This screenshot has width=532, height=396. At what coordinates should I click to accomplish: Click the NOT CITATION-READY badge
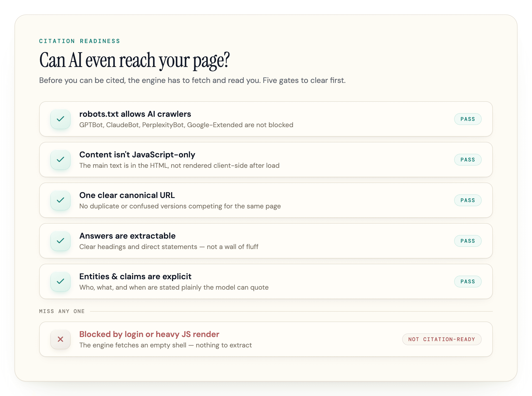pos(442,339)
